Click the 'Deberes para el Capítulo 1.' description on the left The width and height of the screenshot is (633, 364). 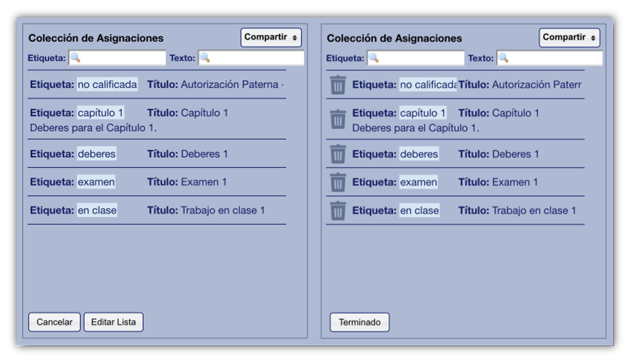click(x=93, y=128)
